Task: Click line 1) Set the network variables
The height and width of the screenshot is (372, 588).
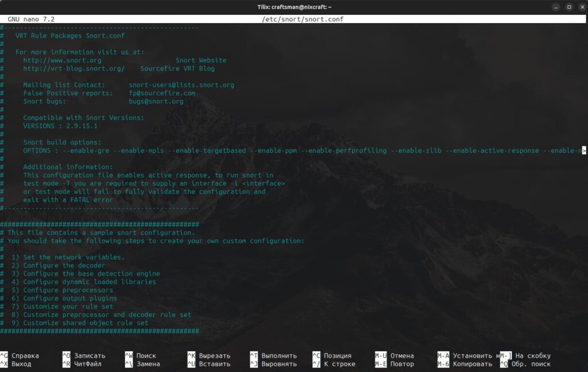Action: [x=68, y=257]
